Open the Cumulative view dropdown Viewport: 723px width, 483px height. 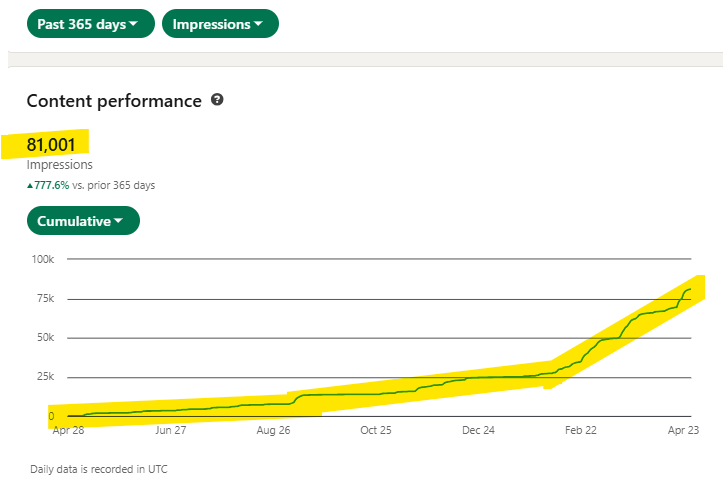pos(82,221)
